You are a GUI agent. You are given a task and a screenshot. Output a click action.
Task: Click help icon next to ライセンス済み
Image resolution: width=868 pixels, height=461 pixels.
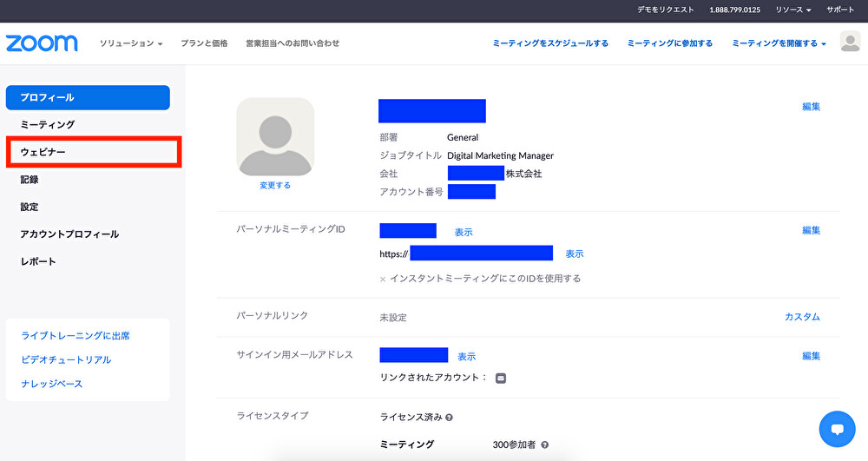449,418
